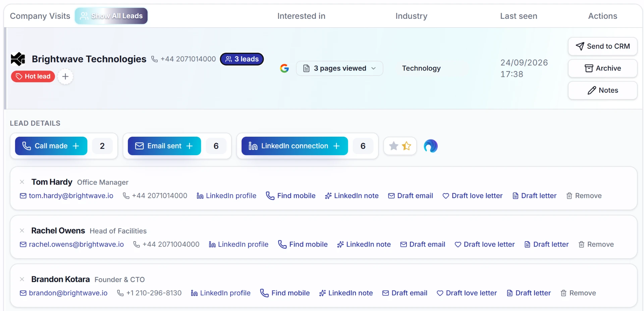Dismiss Tom Hardy with the X icon

[x=22, y=182]
